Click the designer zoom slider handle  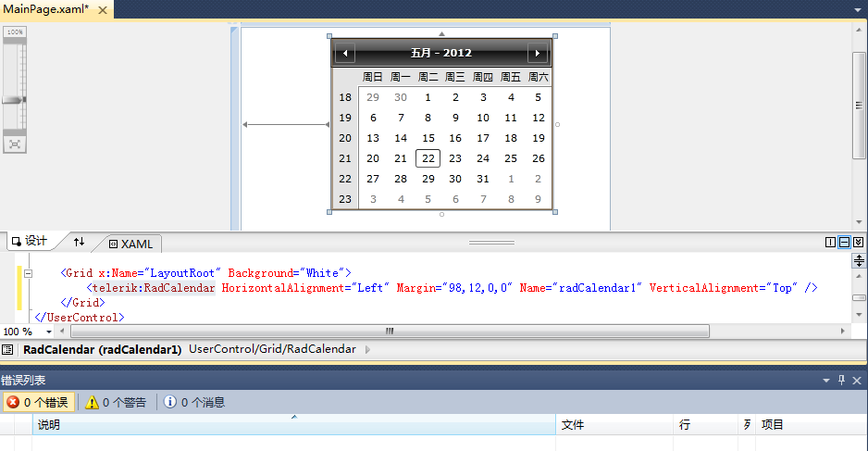point(13,100)
